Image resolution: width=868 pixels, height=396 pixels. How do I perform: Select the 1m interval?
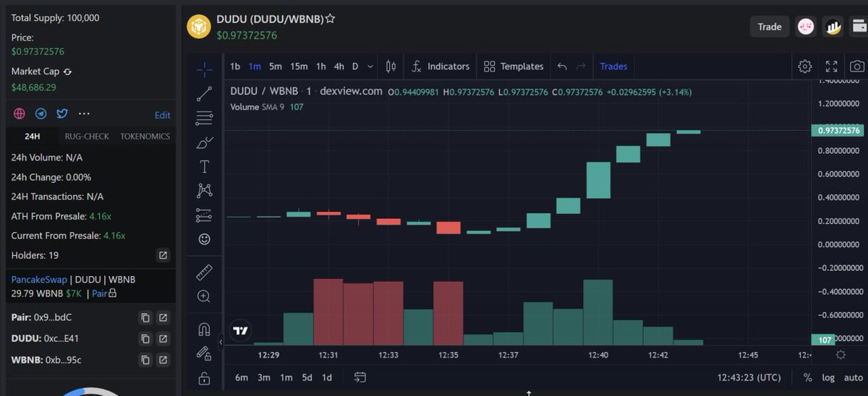coord(255,66)
